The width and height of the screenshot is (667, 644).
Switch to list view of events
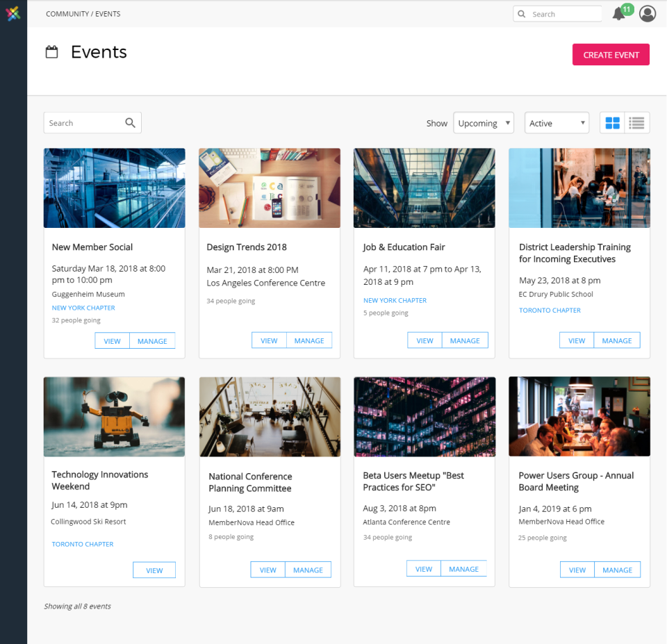[636, 122]
